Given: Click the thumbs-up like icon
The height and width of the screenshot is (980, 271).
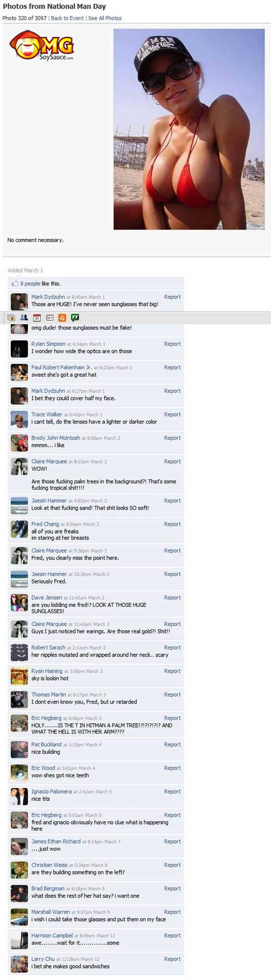Looking at the screenshot, I should 15,283.
